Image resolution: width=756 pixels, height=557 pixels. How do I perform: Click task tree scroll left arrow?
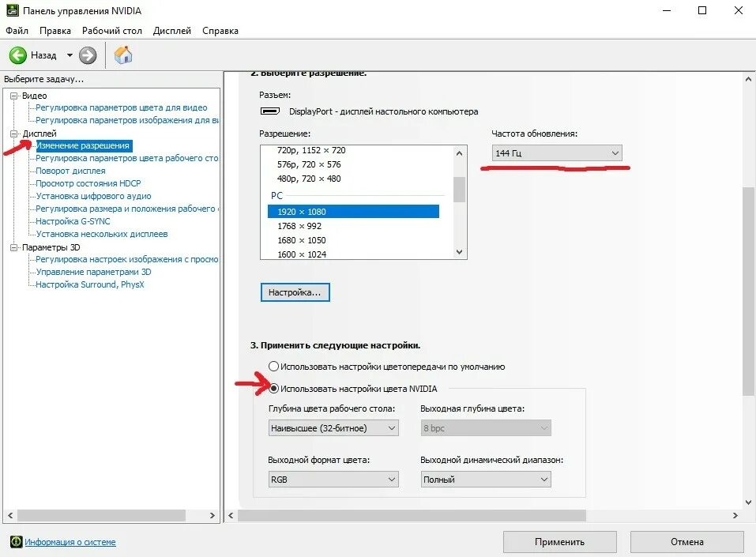[10, 515]
